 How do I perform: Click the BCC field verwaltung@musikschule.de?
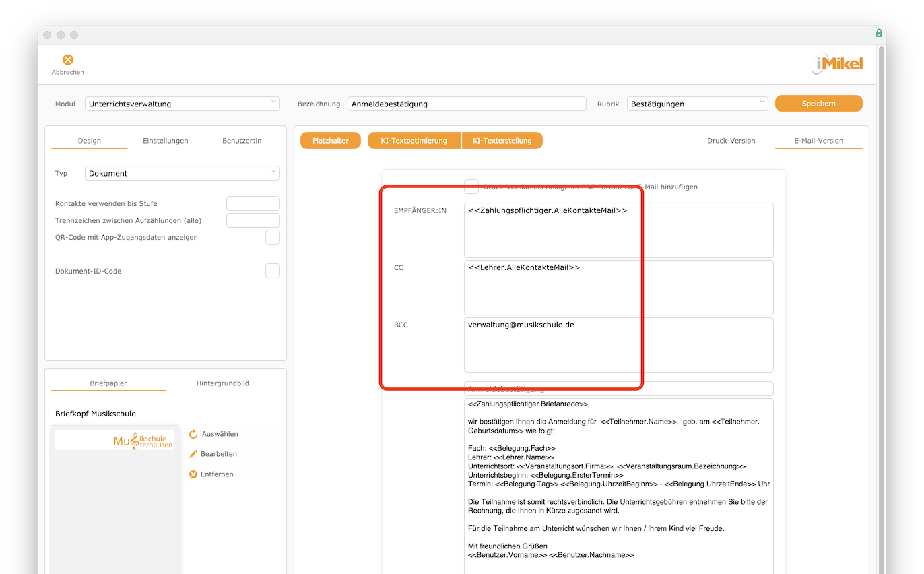pyautogui.click(x=619, y=345)
